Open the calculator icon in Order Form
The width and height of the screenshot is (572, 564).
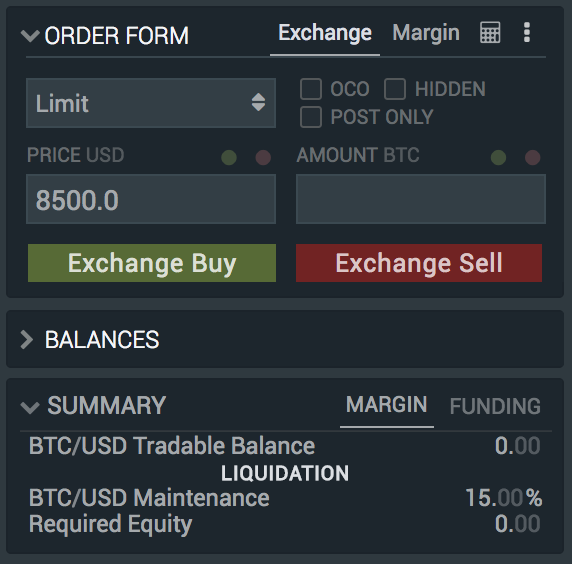[490, 32]
